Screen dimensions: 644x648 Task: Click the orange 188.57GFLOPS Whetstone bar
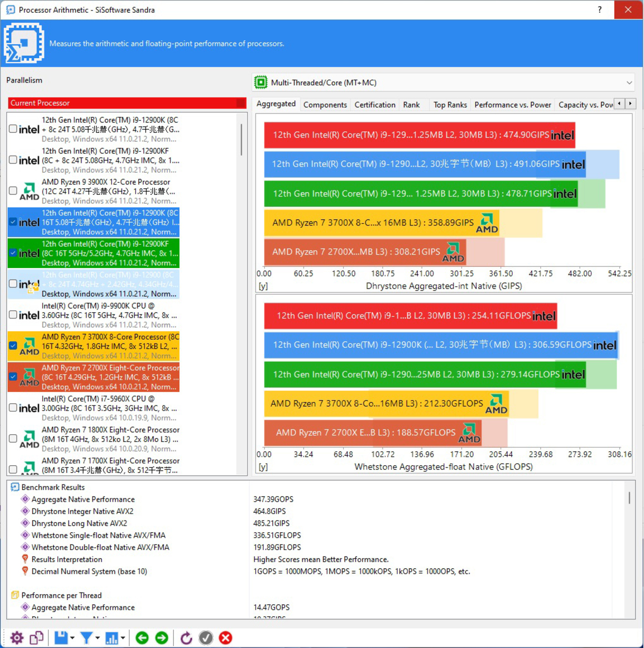pyautogui.click(x=373, y=433)
